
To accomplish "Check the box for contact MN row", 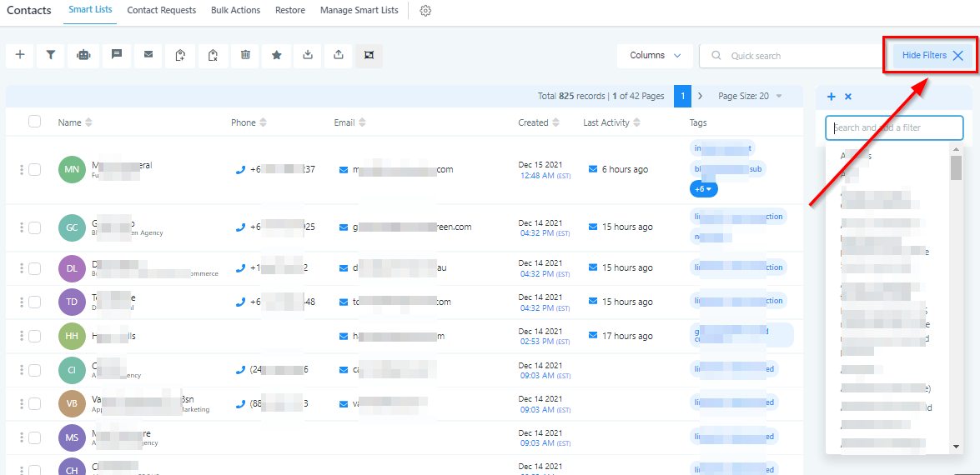I will click(x=34, y=170).
